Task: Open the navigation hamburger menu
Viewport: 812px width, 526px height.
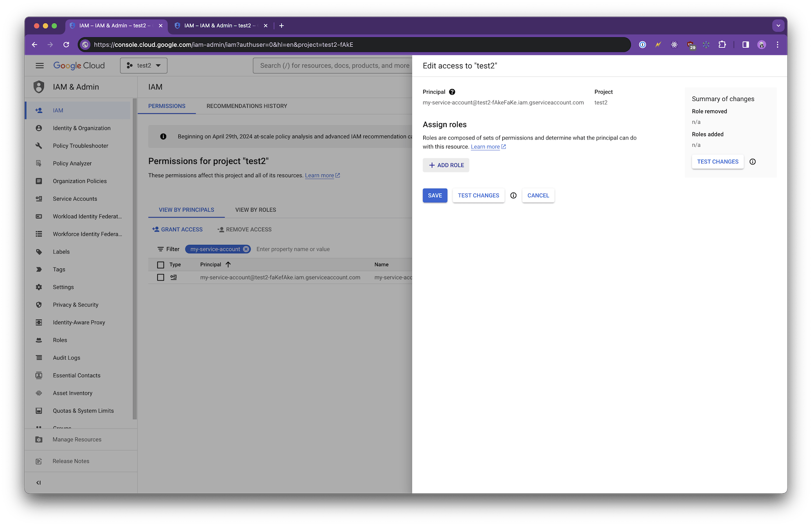Action: [39, 65]
